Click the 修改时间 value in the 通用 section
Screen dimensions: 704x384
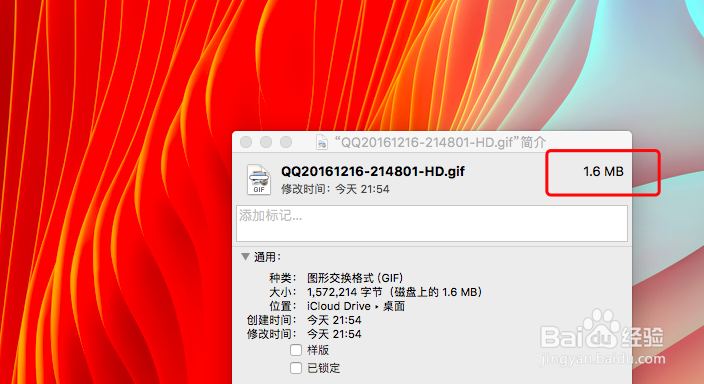click(334, 334)
